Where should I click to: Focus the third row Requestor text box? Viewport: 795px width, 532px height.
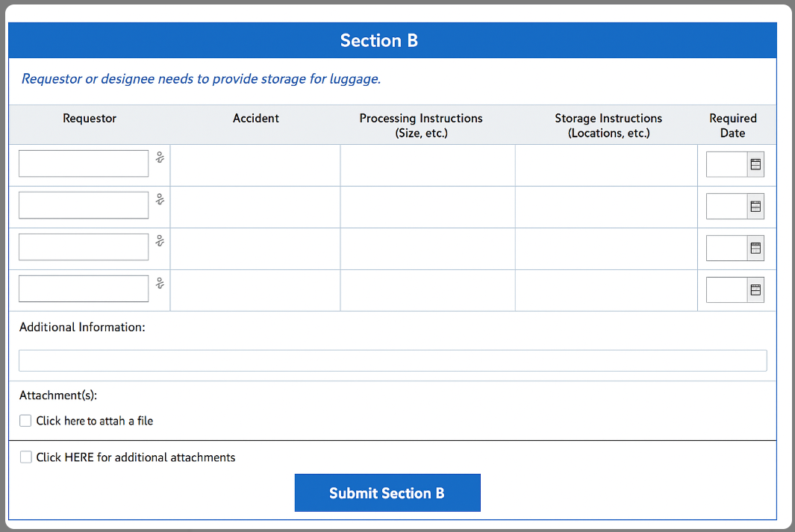point(84,247)
